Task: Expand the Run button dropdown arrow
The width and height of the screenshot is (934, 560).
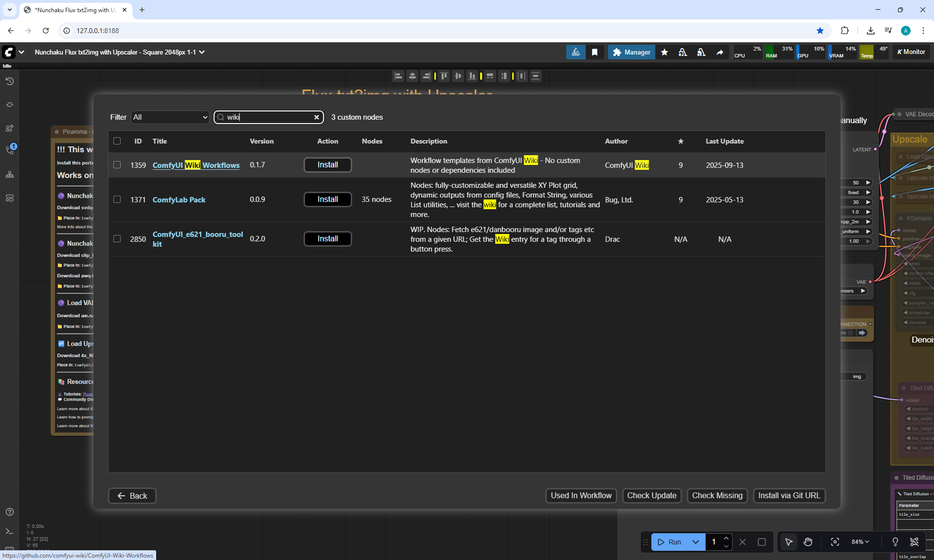Action: coord(696,542)
